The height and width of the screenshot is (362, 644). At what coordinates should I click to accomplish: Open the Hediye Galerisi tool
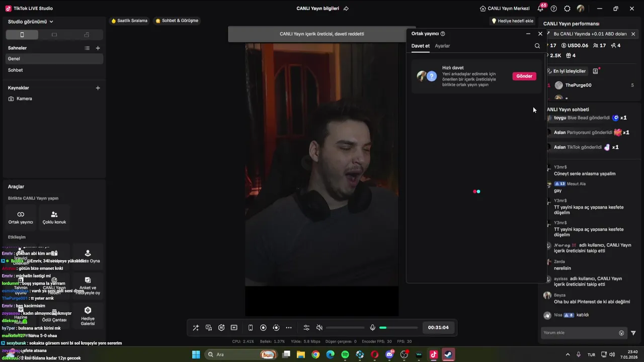coord(88,316)
